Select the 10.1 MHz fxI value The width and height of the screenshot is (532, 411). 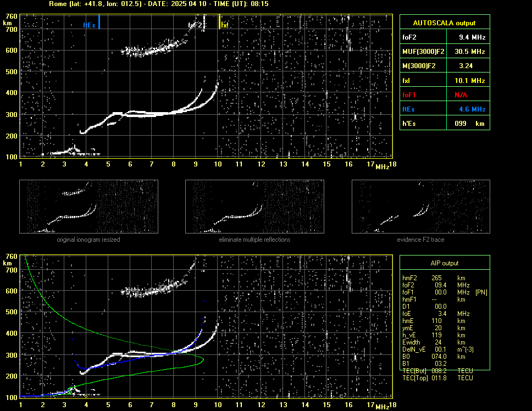click(470, 81)
